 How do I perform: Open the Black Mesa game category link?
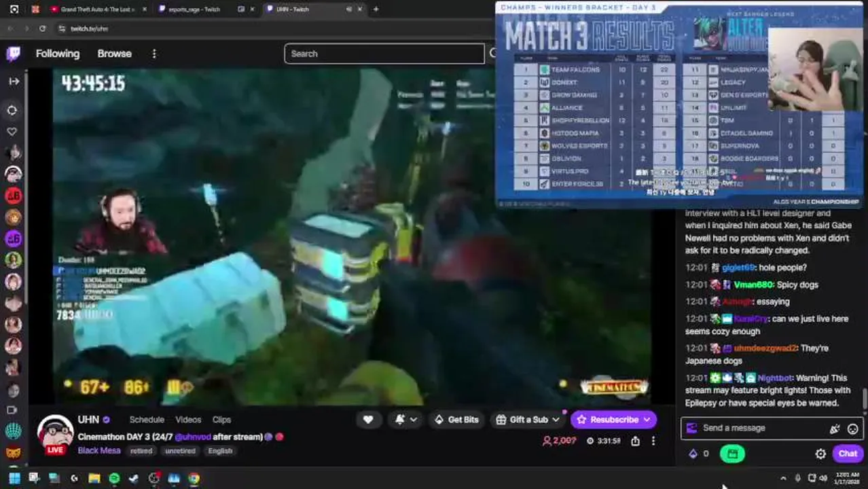pyautogui.click(x=99, y=450)
